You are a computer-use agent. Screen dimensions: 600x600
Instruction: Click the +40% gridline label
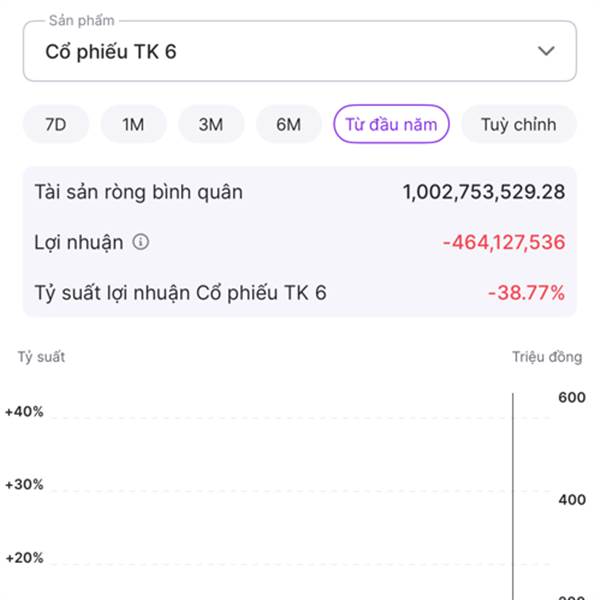pyautogui.click(x=24, y=411)
